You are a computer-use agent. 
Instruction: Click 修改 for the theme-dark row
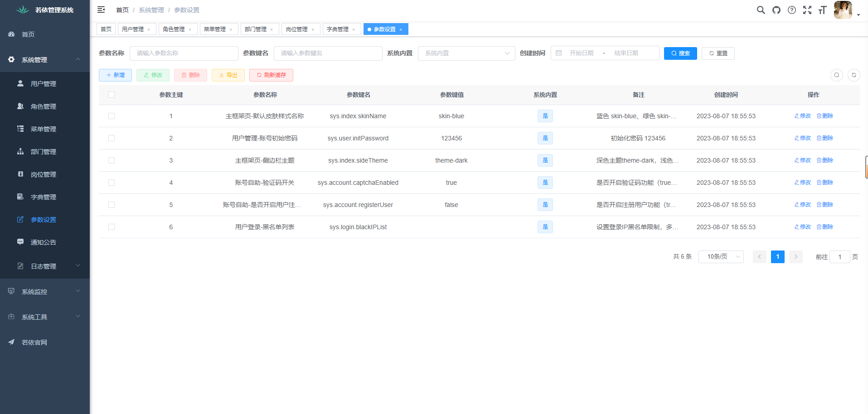point(802,160)
